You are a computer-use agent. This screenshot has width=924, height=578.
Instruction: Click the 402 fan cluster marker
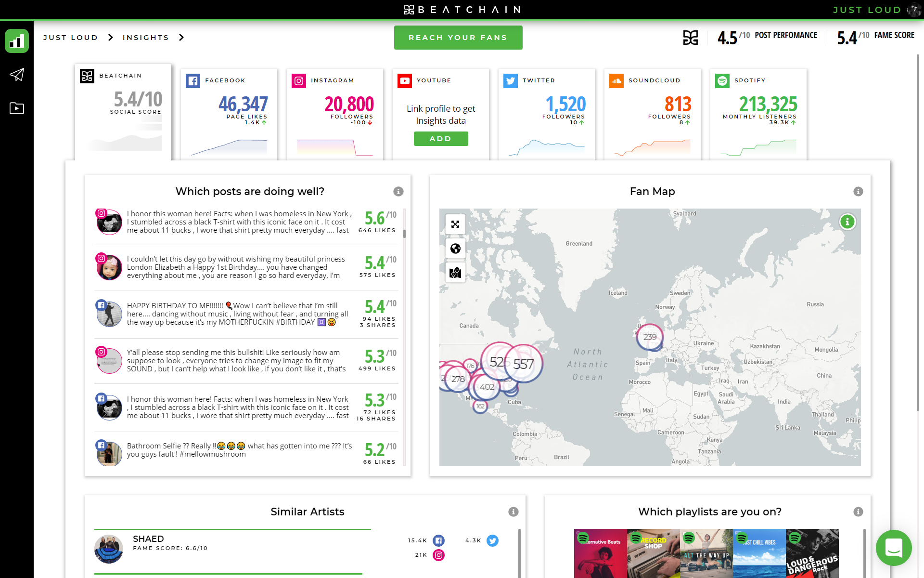pos(487,387)
